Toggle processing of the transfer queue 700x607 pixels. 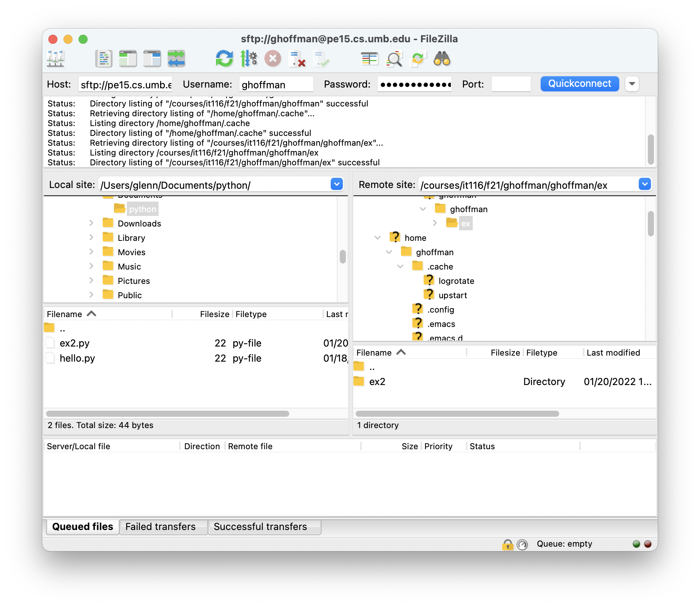tap(249, 59)
